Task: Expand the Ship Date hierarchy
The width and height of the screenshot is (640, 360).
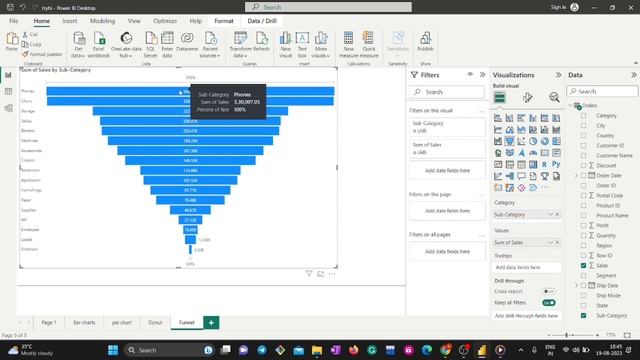Action: point(576,286)
